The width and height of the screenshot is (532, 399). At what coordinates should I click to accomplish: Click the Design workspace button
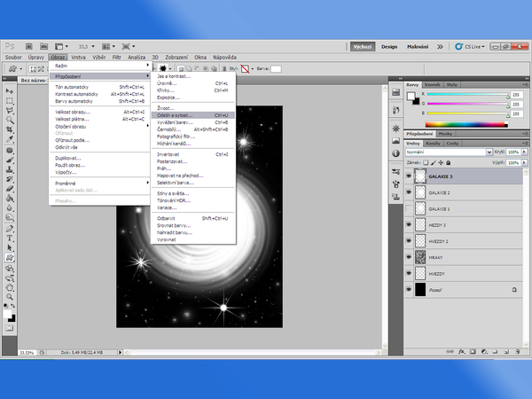pos(388,46)
